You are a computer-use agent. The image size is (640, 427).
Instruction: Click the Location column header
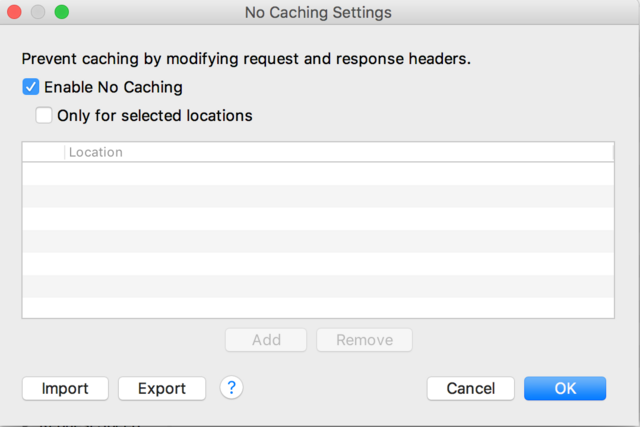(x=338, y=152)
